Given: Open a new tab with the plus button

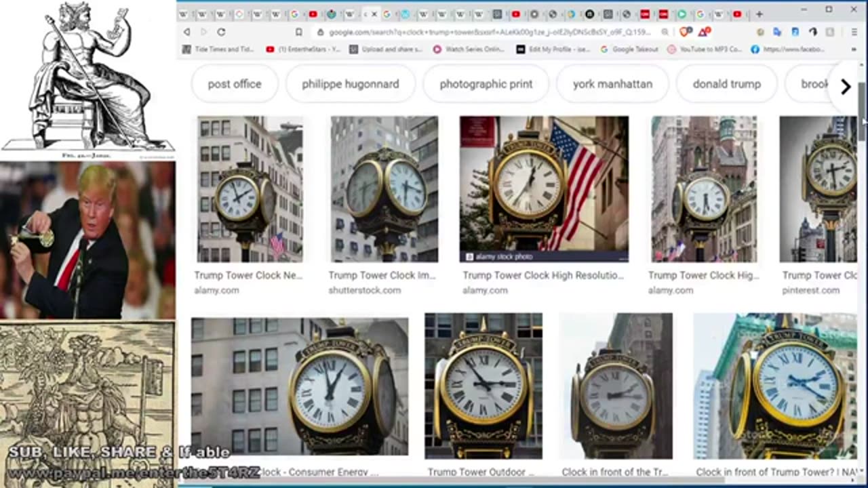Looking at the screenshot, I should coord(759,14).
